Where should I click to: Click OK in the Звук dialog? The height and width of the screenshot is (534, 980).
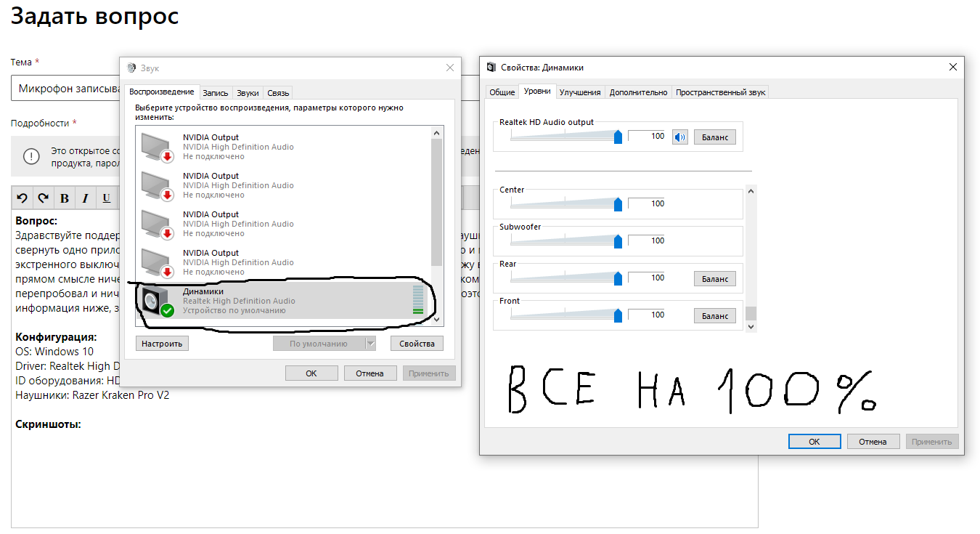(x=311, y=373)
